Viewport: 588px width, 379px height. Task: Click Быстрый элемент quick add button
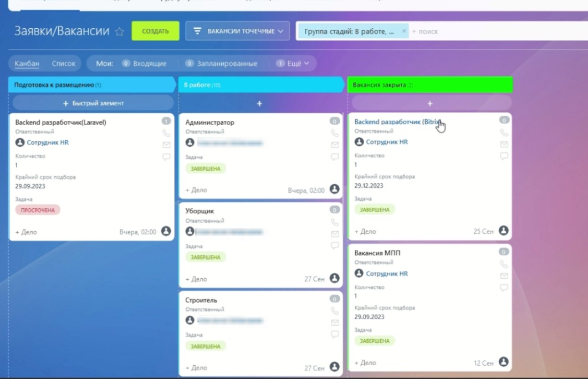(x=93, y=103)
